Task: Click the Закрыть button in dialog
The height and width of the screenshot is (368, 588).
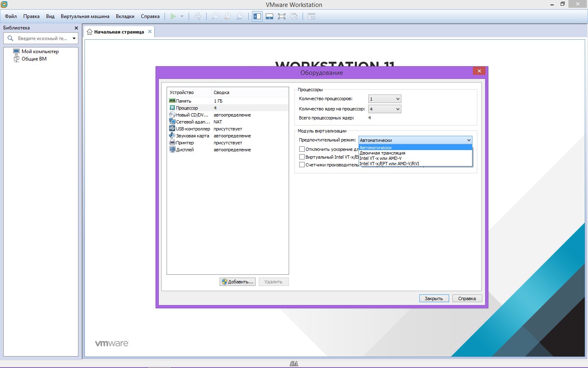Action: [434, 298]
